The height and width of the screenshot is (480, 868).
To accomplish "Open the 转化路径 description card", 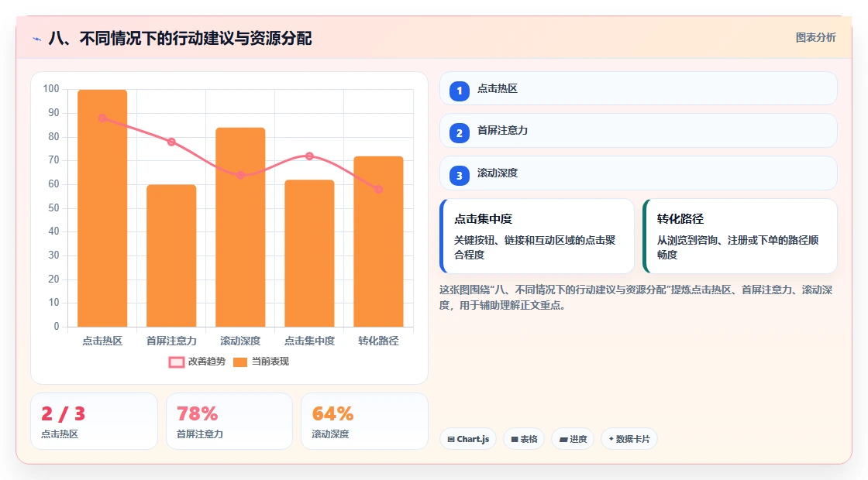I will pyautogui.click(x=740, y=236).
